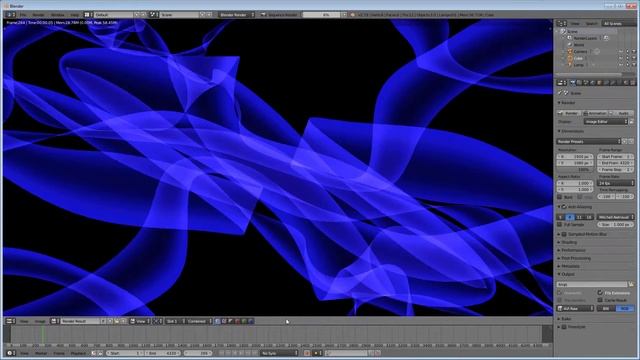Screen dimensions: 640x360
Task: Toggle the Anti-Aliasing checkbox
Action: 564,207
